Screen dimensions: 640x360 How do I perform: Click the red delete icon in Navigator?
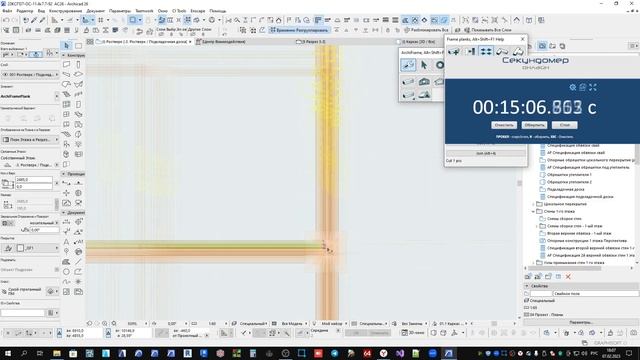pos(568,277)
